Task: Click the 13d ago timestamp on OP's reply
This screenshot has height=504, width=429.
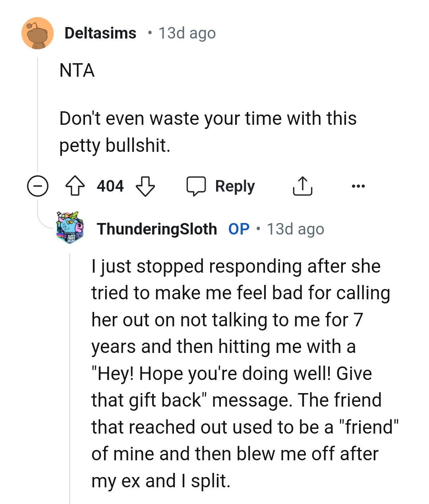Action: click(295, 229)
